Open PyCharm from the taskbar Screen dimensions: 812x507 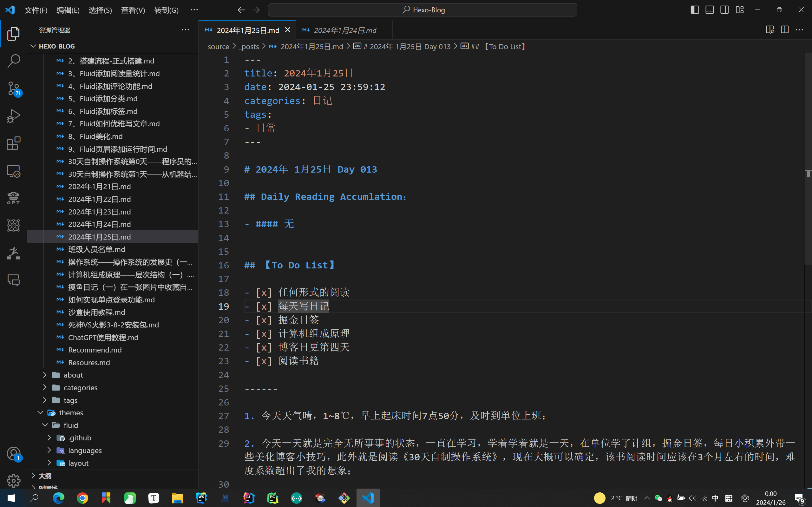click(x=273, y=498)
